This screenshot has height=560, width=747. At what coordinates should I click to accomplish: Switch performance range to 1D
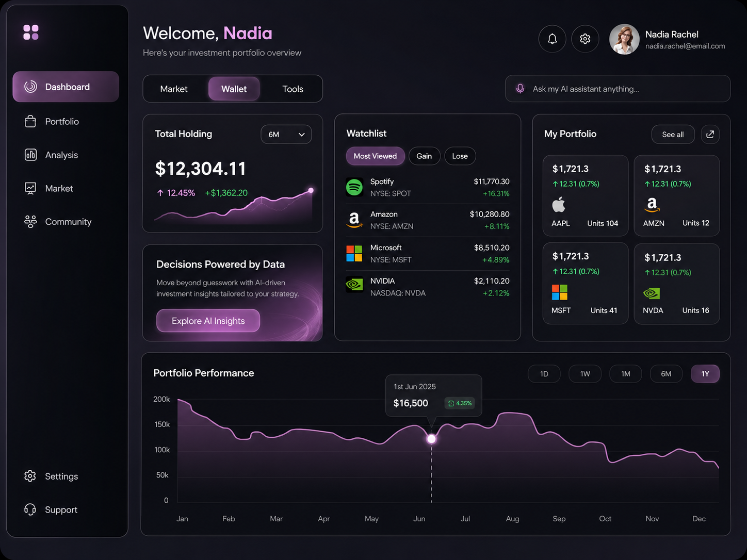544,374
